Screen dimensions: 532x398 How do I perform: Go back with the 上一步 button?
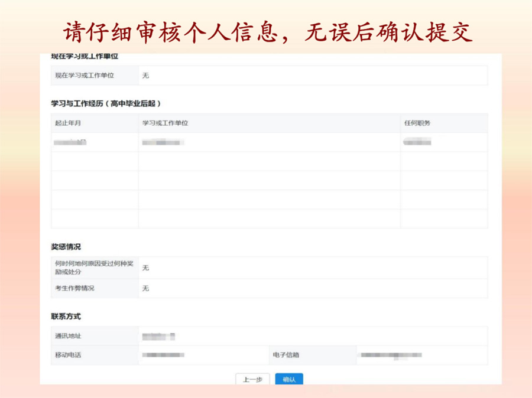coord(252,379)
